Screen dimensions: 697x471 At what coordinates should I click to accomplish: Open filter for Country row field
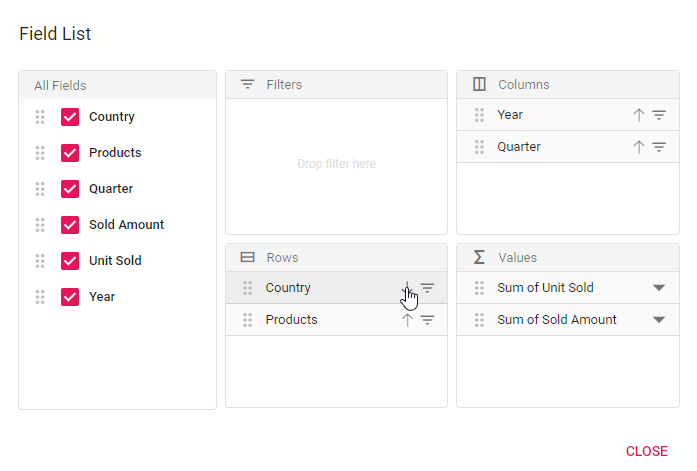(x=427, y=288)
